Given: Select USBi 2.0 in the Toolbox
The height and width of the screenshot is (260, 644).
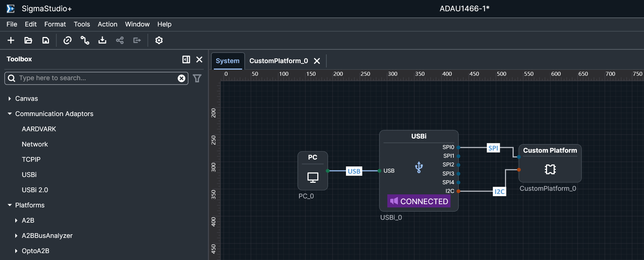Looking at the screenshot, I should (x=35, y=190).
